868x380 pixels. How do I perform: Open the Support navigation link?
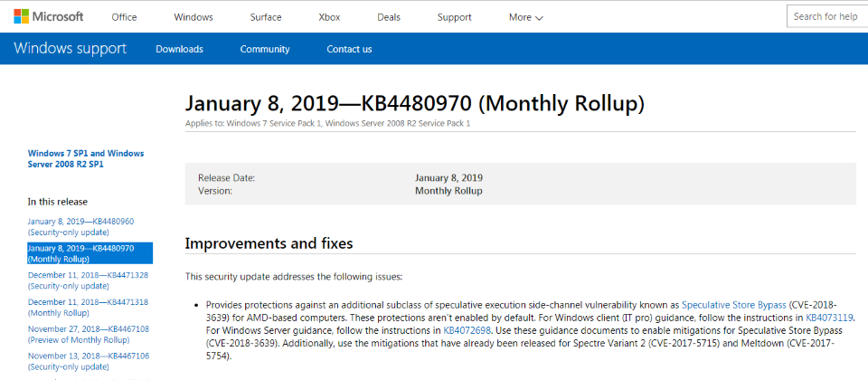click(x=454, y=17)
